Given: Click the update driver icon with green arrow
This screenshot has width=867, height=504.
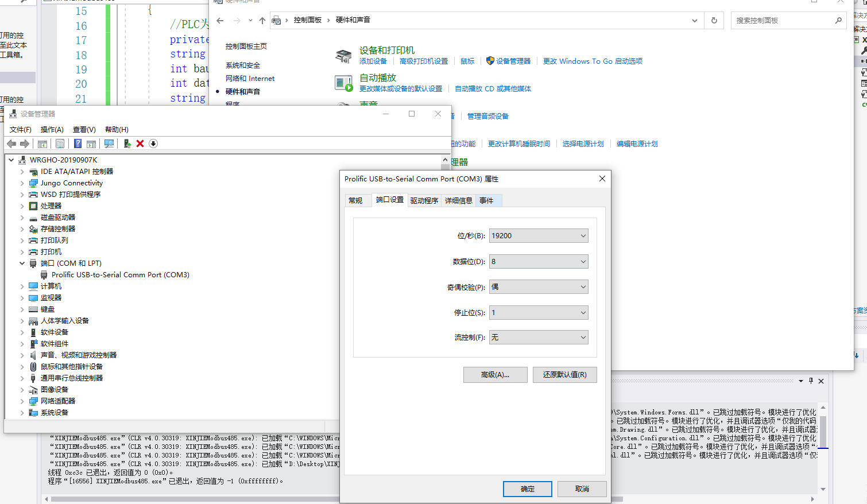Looking at the screenshot, I should pyautogui.click(x=127, y=144).
